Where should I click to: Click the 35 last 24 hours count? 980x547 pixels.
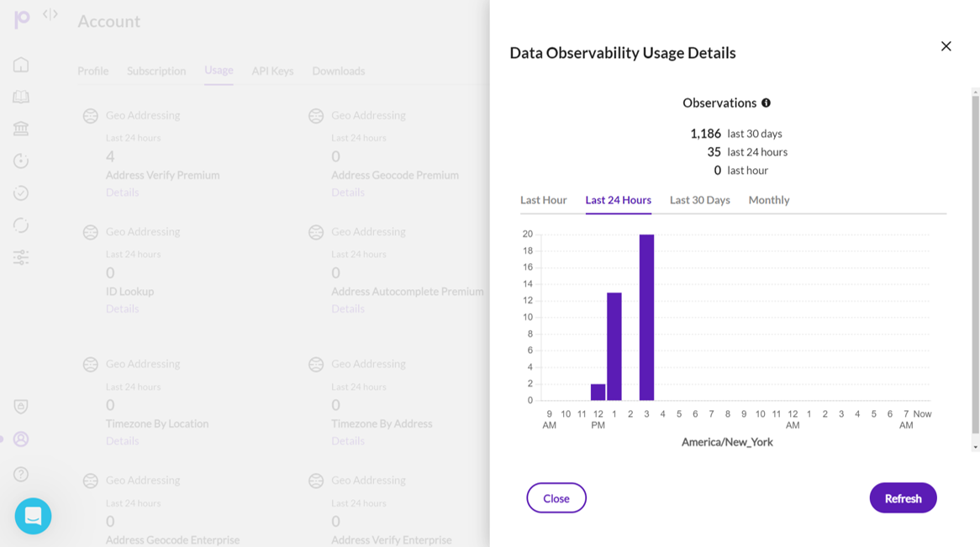pyautogui.click(x=714, y=152)
